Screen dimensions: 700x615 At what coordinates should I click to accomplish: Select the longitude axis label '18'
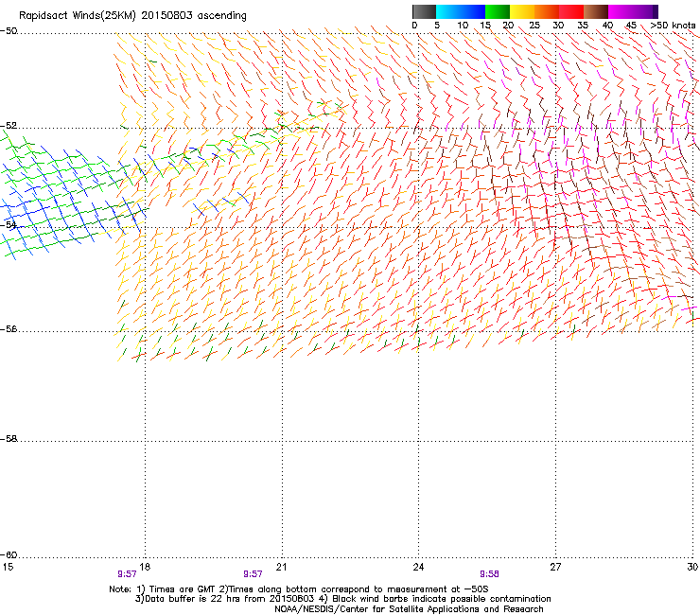pos(145,567)
